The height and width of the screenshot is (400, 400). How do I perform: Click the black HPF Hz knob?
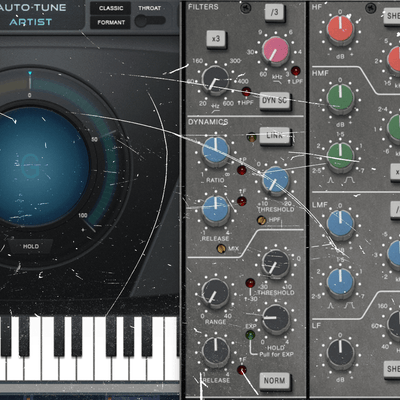coord(215,80)
